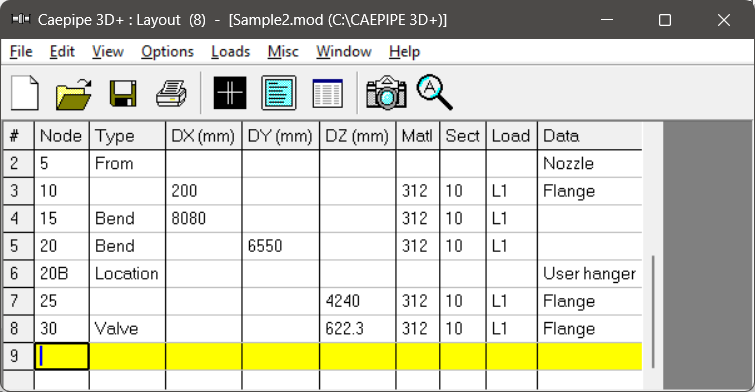Open the File menu
The image size is (755, 392).
pyautogui.click(x=21, y=52)
